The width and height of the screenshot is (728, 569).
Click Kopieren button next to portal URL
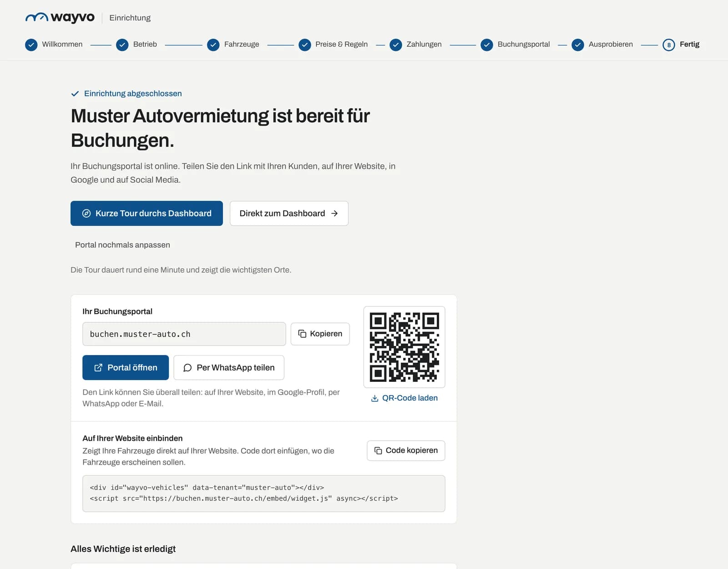tap(320, 334)
